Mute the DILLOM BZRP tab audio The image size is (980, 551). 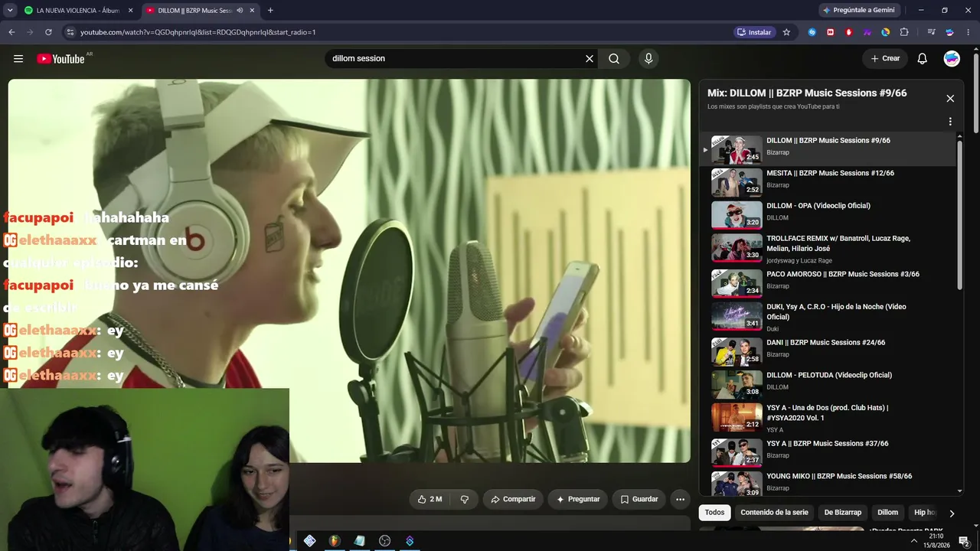click(x=240, y=11)
